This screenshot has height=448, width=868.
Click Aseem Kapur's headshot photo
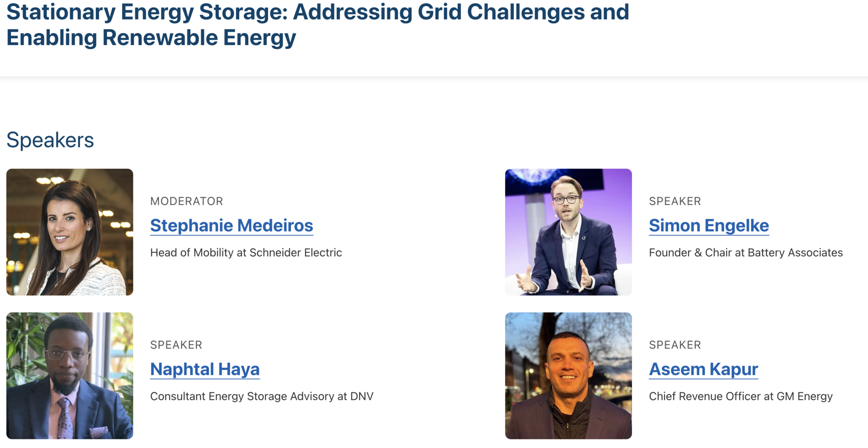tap(568, 376)
